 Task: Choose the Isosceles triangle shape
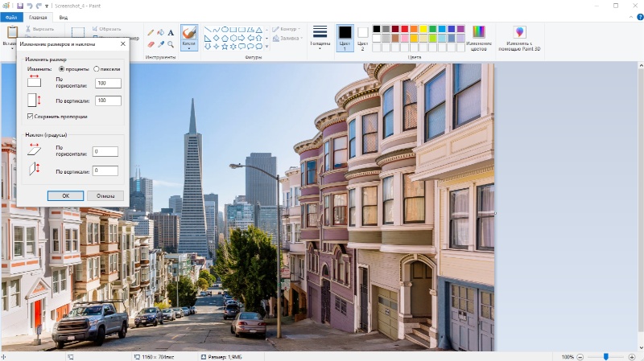[x=259, y=30]
